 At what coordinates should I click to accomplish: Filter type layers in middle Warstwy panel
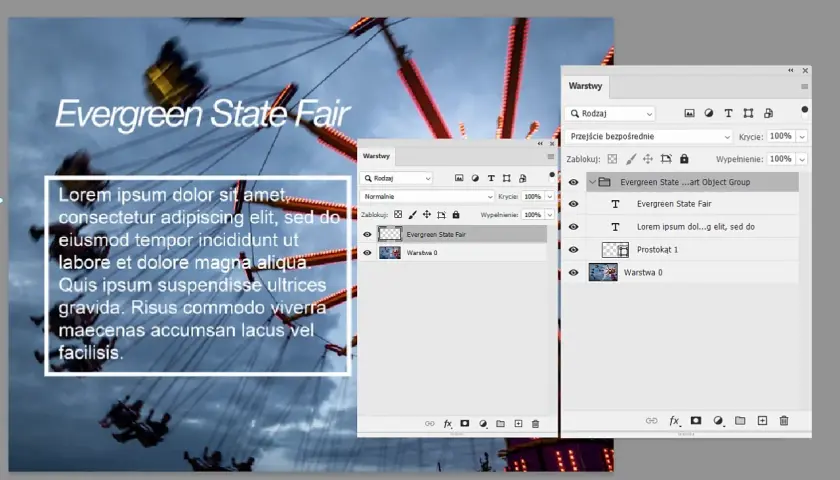click(x=491, y=178)
